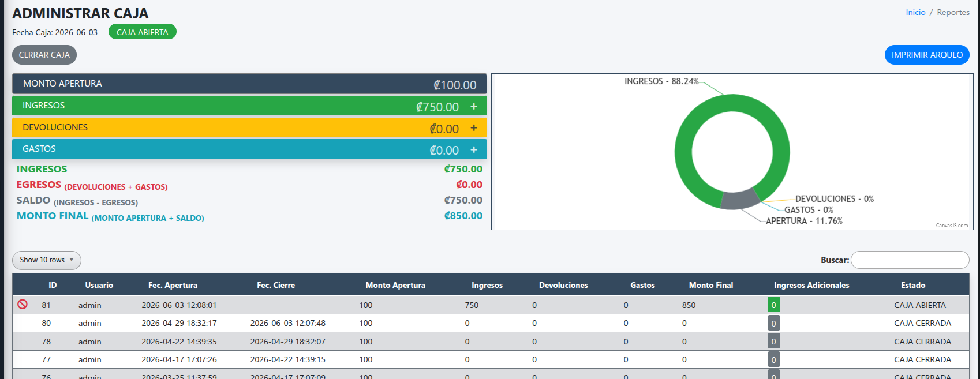Go to Inicio breadcrumb link
This screenshot has width=980, height=379.
[x=915, y=12]
